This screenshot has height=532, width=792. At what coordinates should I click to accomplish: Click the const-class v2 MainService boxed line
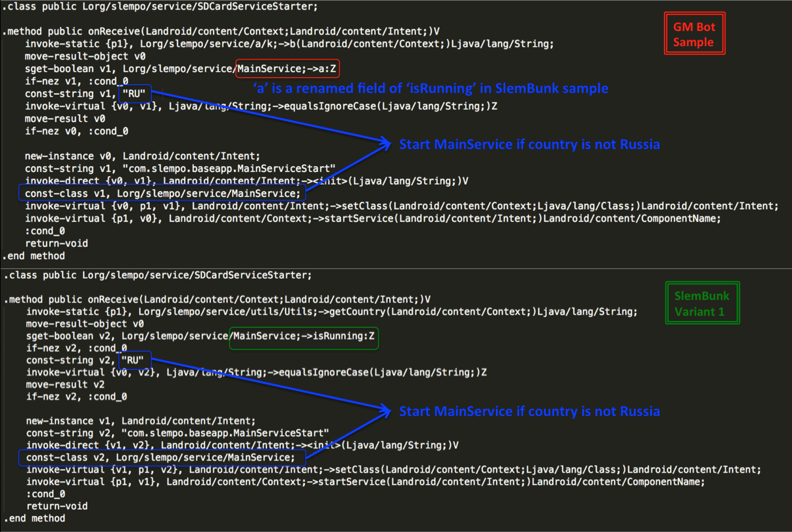click(x=162, y=458)
